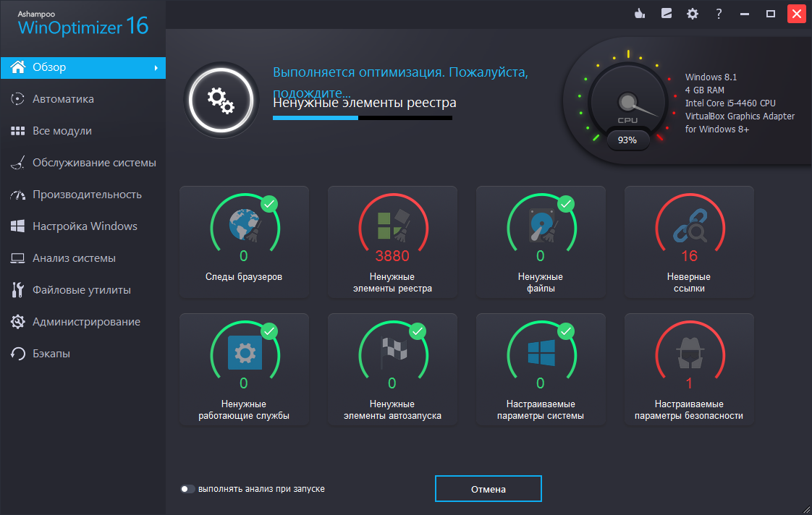
Task: Click the 3880 registry count
Action: (x=392, y=256)
